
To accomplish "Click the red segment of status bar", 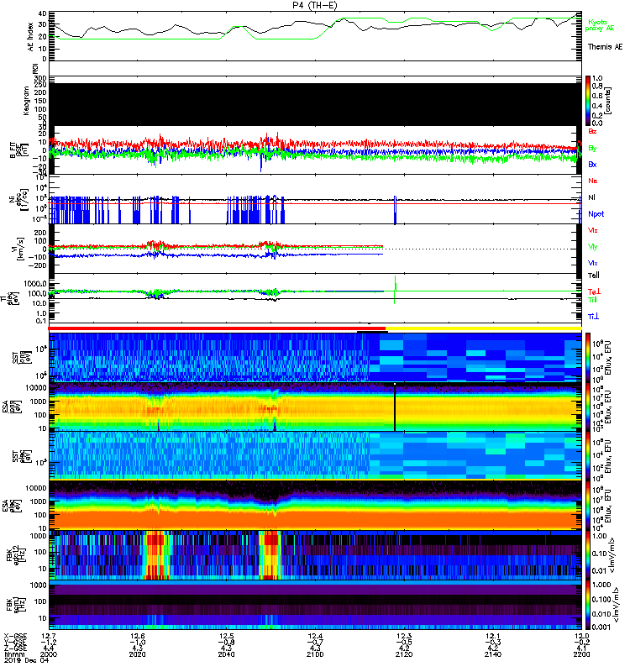I will click(217, 328).
